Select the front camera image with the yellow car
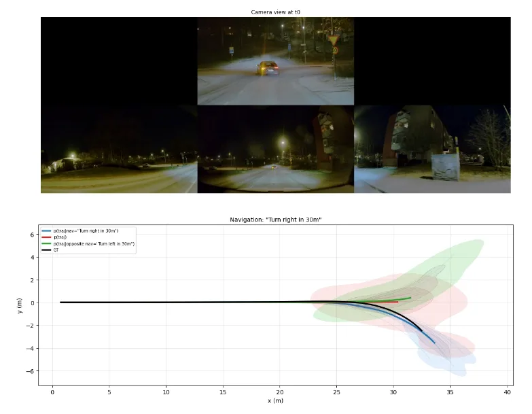The height and width of the screenshot is (414, 532). coord(275,61)
